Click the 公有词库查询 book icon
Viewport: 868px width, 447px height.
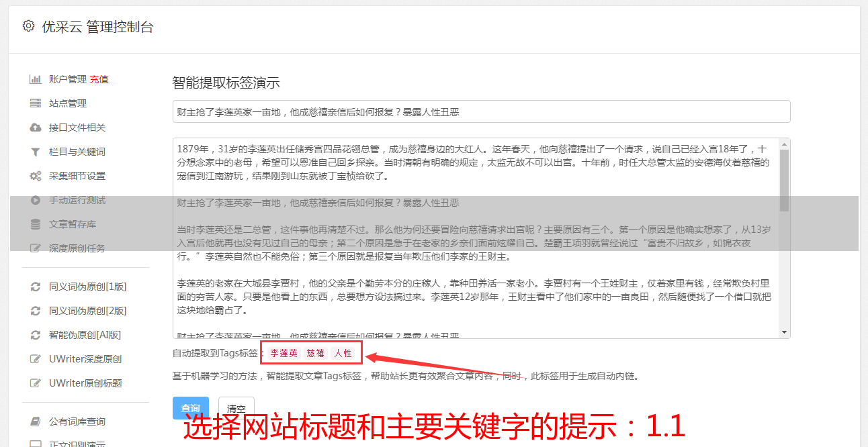[36, 421]
